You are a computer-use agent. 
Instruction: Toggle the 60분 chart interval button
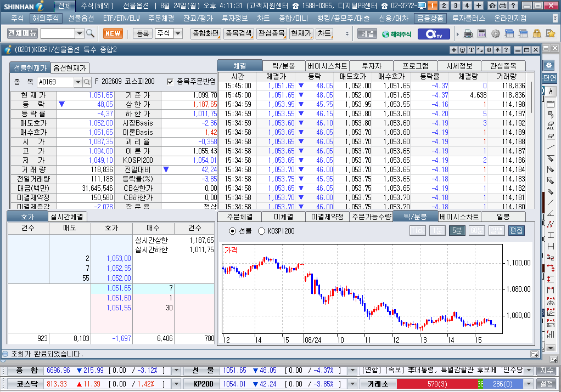[476, 230]
